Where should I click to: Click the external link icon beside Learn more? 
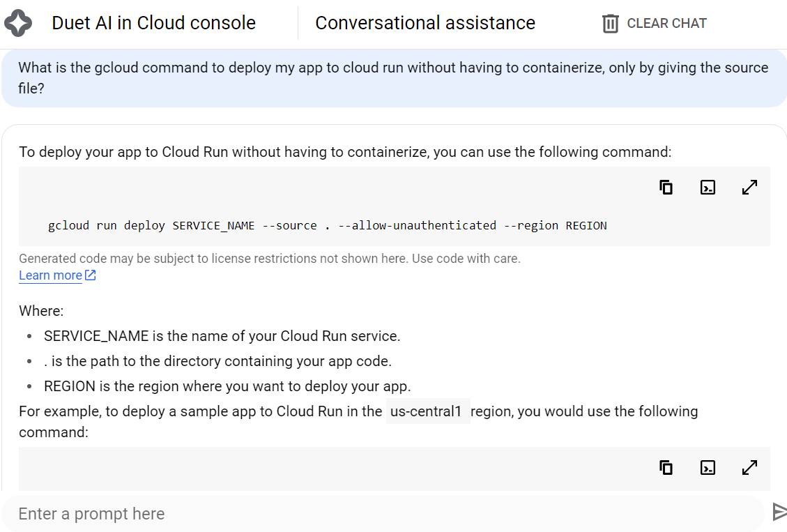coord(91,275)
